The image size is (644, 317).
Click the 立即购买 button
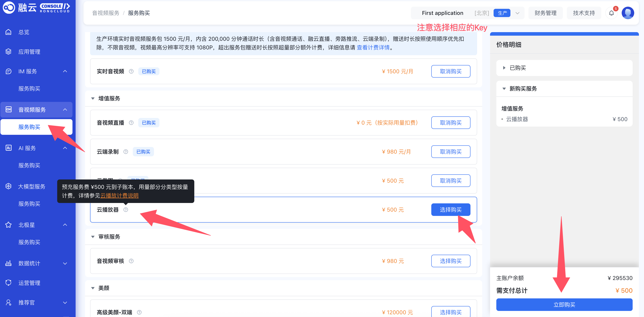pos(564,305)
